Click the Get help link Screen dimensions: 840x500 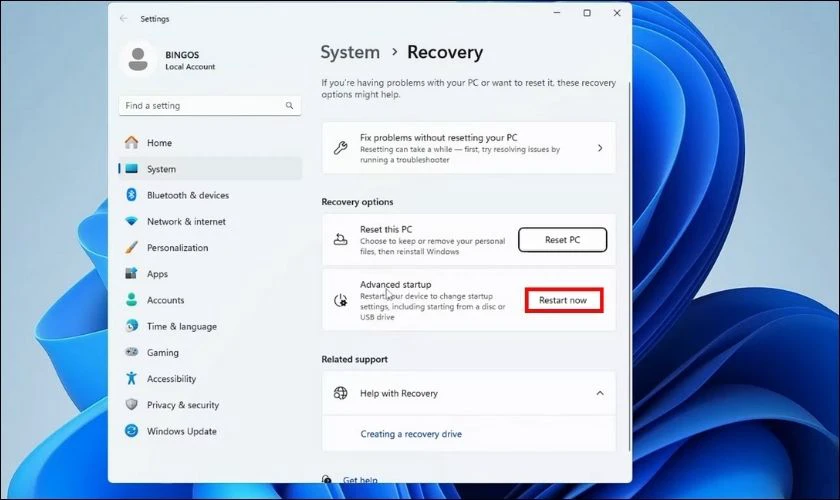pos(360,480)
